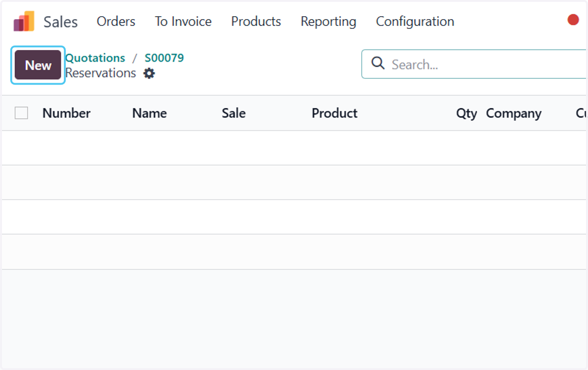Image resolution: width=588 pixels, height=370 pixels.
Task: Go back to Quotations breadcrumb
Action: (95, 58)
